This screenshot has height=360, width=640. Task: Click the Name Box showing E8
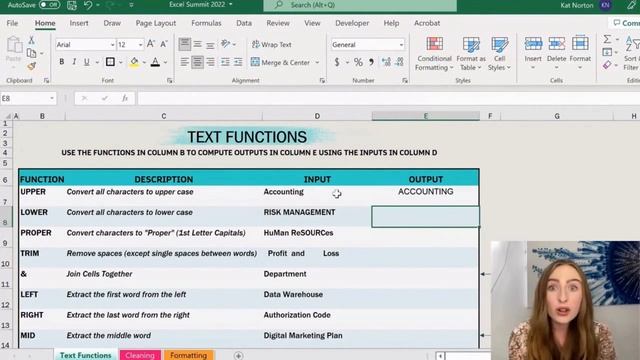tap(28, 98)
